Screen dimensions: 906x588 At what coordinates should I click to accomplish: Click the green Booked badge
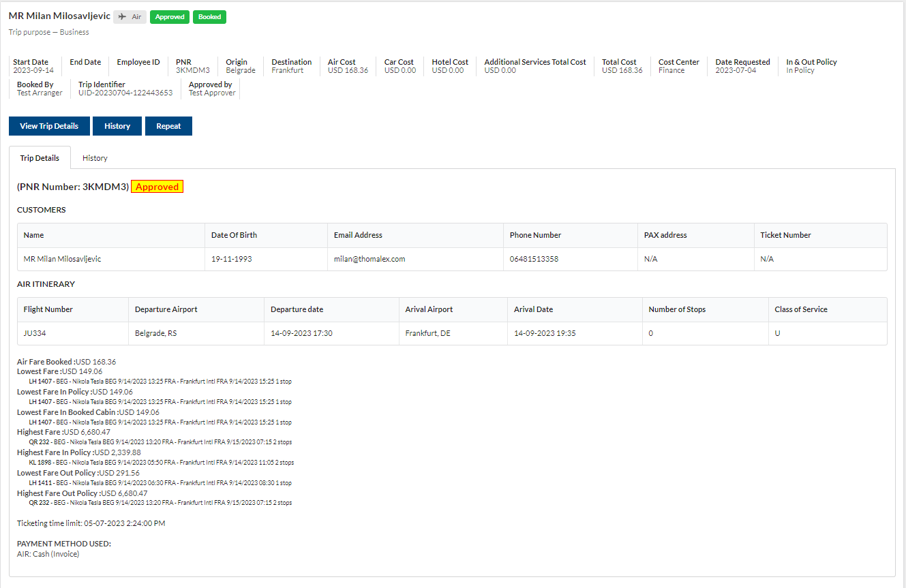coord(209,17)
